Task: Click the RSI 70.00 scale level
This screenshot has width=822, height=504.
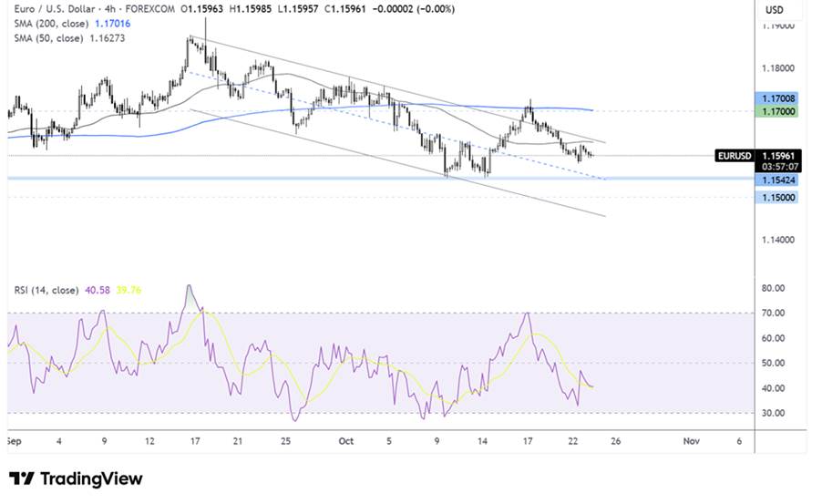Action: 775,314
